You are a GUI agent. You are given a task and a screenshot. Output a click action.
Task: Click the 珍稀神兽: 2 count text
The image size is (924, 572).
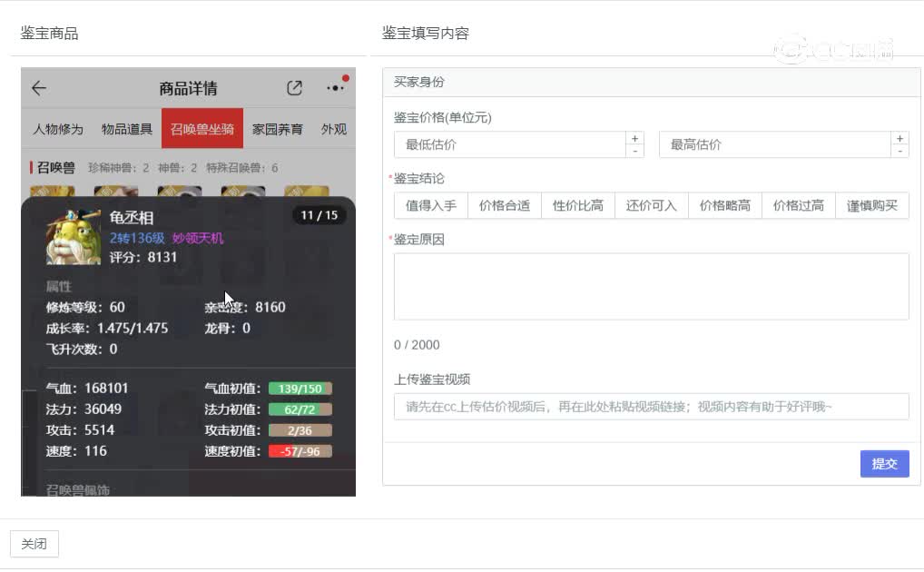point(118,168)
